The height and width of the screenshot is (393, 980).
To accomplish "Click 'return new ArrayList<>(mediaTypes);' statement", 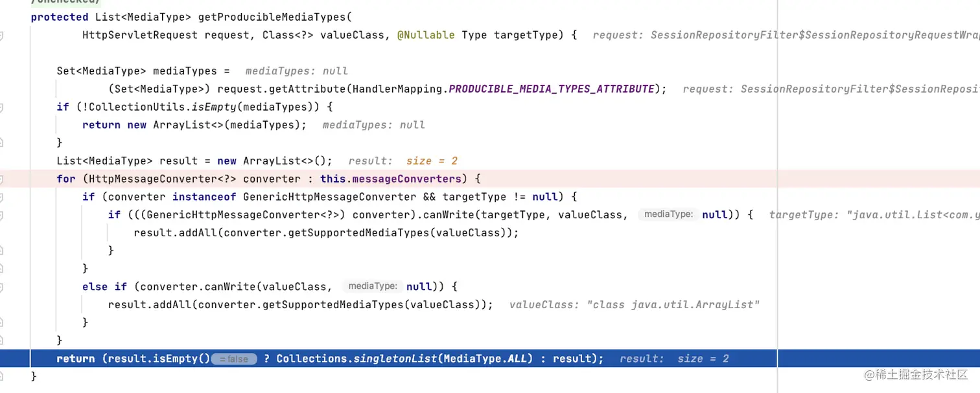I will coord(194,125).
